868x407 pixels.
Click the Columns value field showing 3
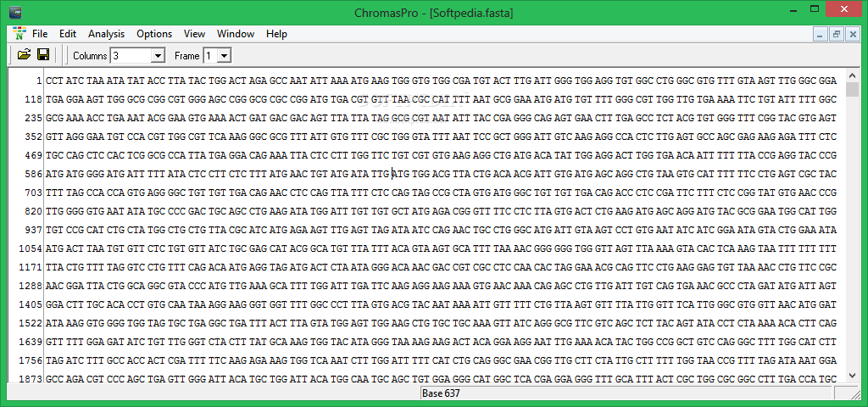[x=131, y=55]
